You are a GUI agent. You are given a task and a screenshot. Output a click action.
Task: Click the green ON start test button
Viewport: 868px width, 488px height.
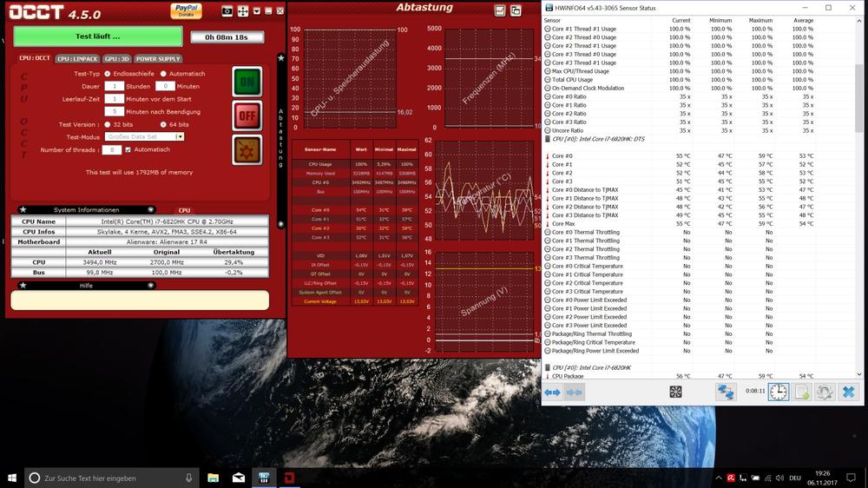pos(247,82)
